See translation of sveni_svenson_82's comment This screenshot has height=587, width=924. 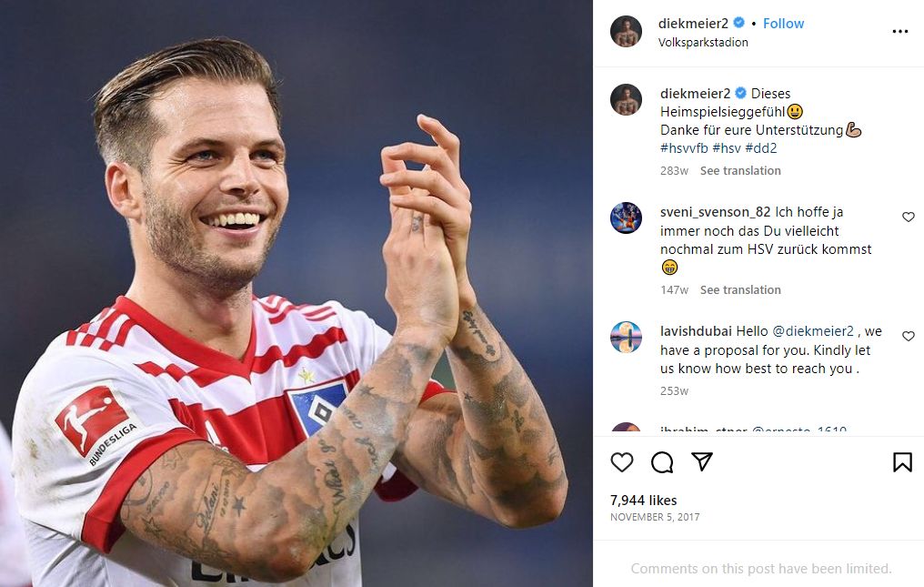pyautogui.click(x=740, y=289)
